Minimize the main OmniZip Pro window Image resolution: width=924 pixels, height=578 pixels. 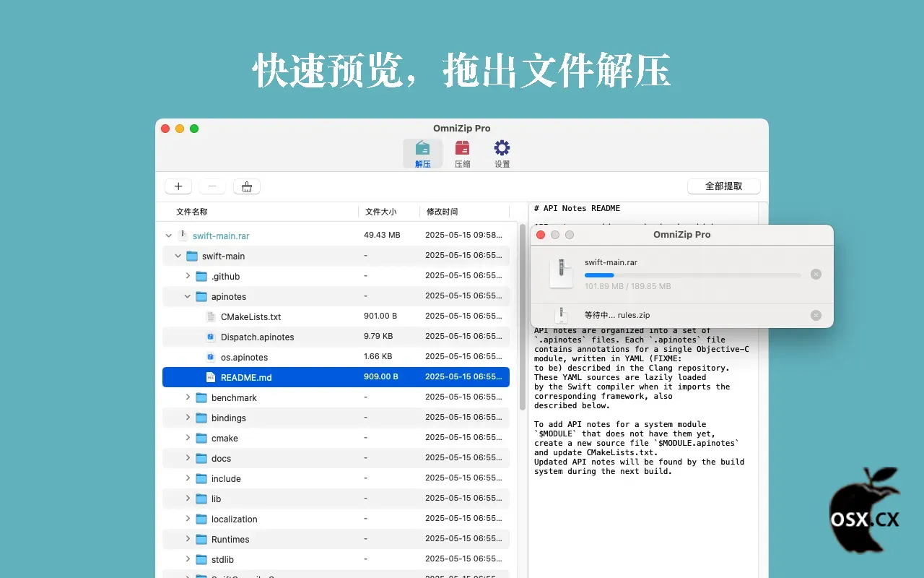coord(180,129)
